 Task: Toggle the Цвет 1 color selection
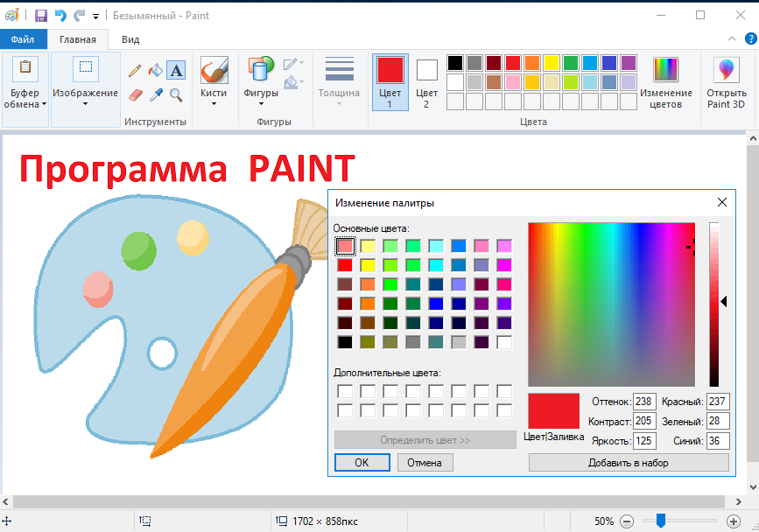[x=390, y=82]
